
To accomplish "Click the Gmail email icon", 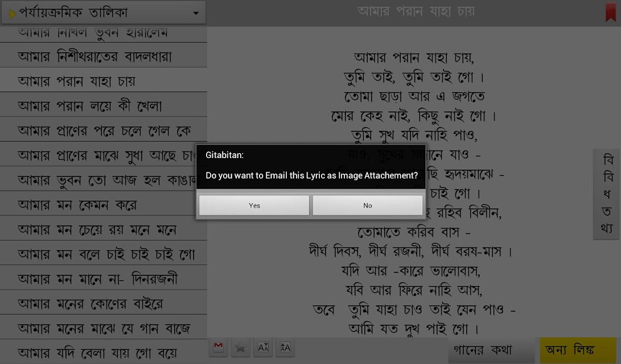I will (218, 348).
